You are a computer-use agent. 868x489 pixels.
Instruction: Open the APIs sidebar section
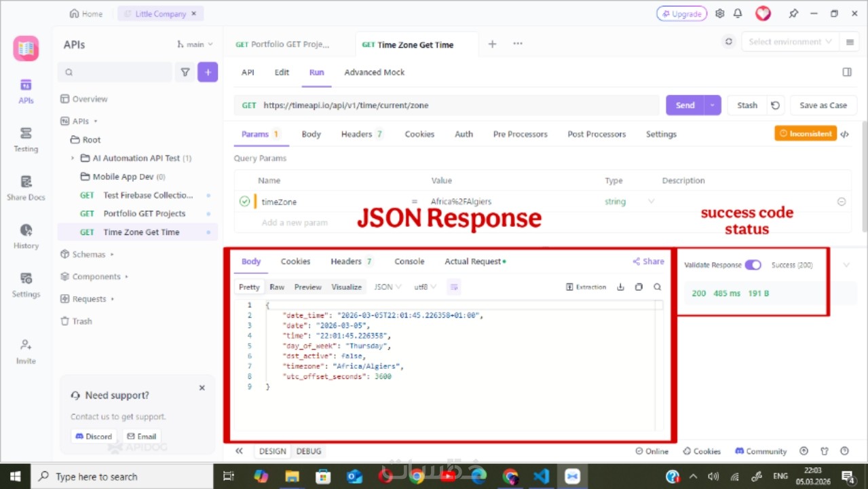pyautogui.click(x=26, y=91)
